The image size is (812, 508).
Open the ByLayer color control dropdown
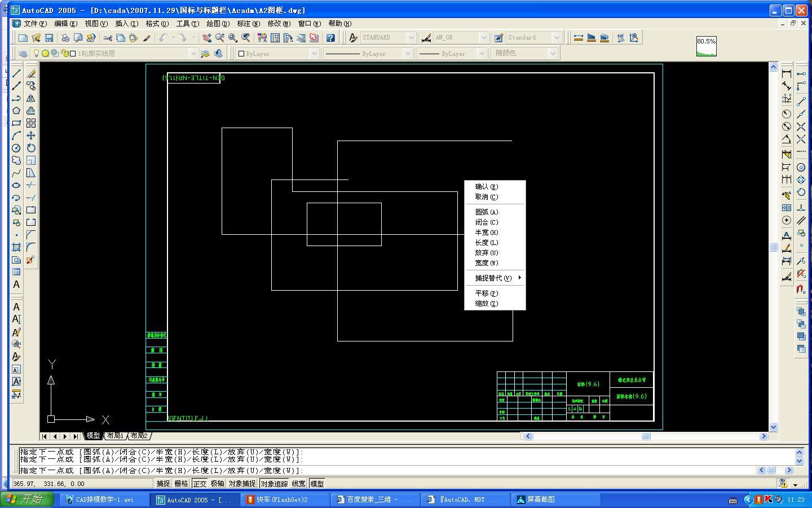pyautogui.click(x=314, y=54)
